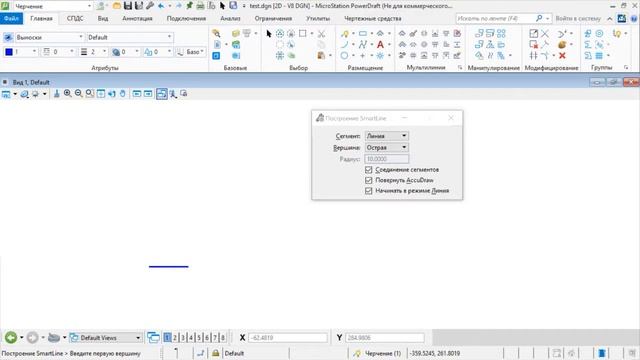Click the View Next icon in view toolbar

click(148, 94)
